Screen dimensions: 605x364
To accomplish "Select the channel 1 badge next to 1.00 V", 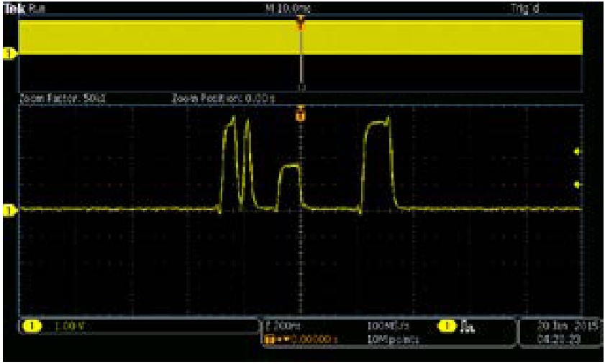I will (x=32, y=327).
